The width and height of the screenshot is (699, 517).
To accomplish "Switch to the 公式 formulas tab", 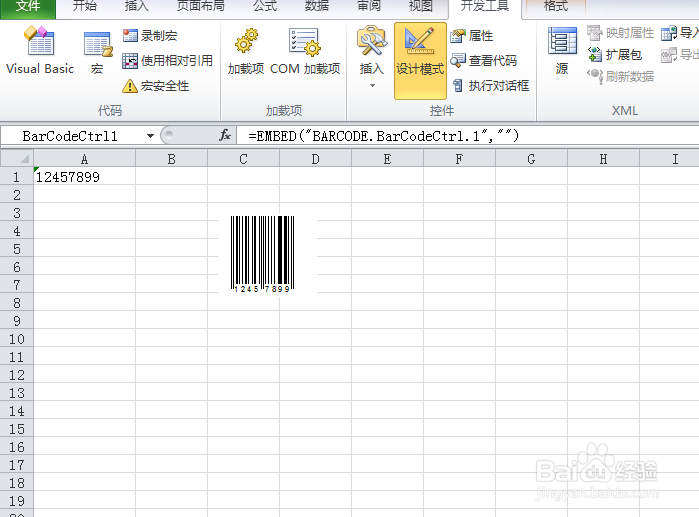I will [x=265, y=6].
